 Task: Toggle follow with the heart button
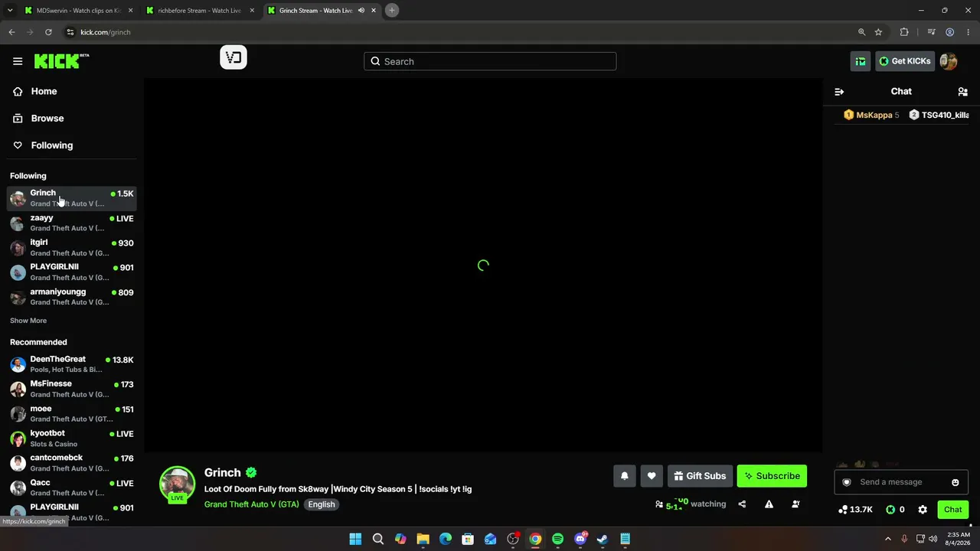[652, 476]
